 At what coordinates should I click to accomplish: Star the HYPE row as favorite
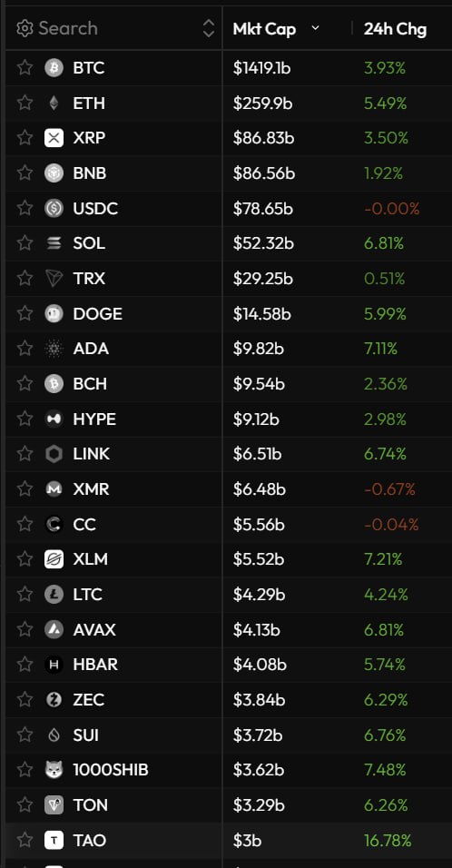tap(25, 419)
